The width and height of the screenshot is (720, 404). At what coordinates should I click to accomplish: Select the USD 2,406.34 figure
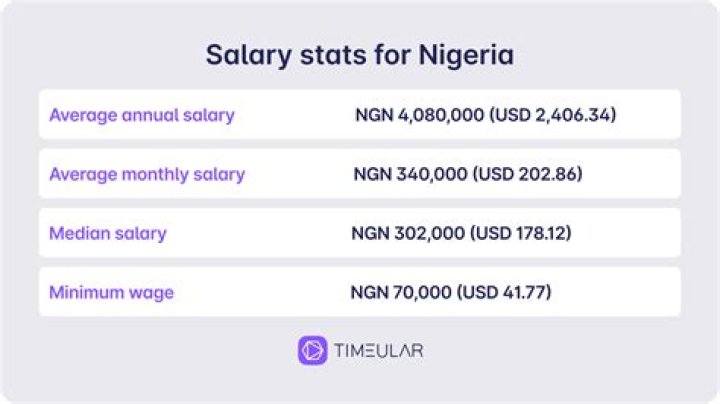click(554, 115)
